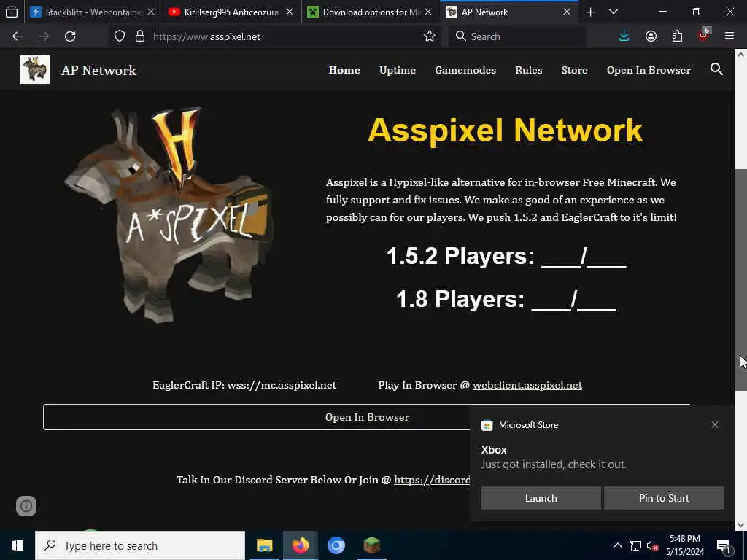747x560 pixels.
Task: Click the Asspixel Network heading
Action: tap(506, 131)
